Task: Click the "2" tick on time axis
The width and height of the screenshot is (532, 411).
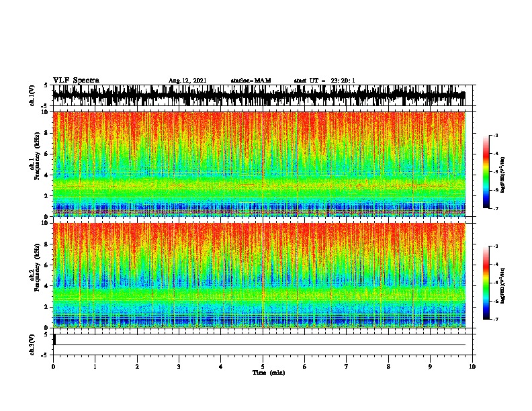Action: (137, 367)
